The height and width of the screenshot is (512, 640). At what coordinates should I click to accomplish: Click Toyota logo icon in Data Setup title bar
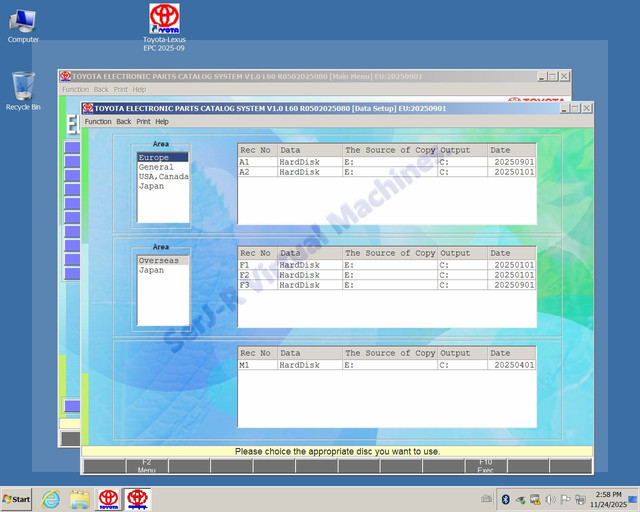pyautogui.click(x=88, y=108)
